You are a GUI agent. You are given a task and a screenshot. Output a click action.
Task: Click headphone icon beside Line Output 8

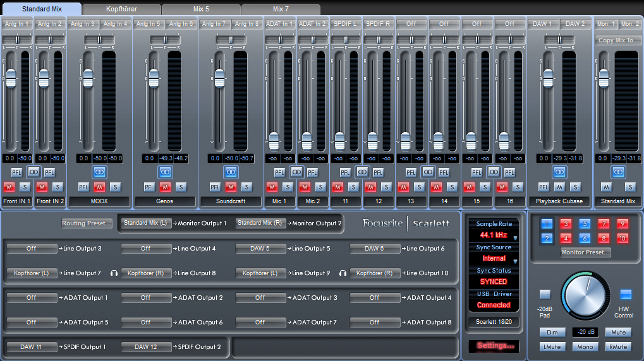tap(114, 273)
